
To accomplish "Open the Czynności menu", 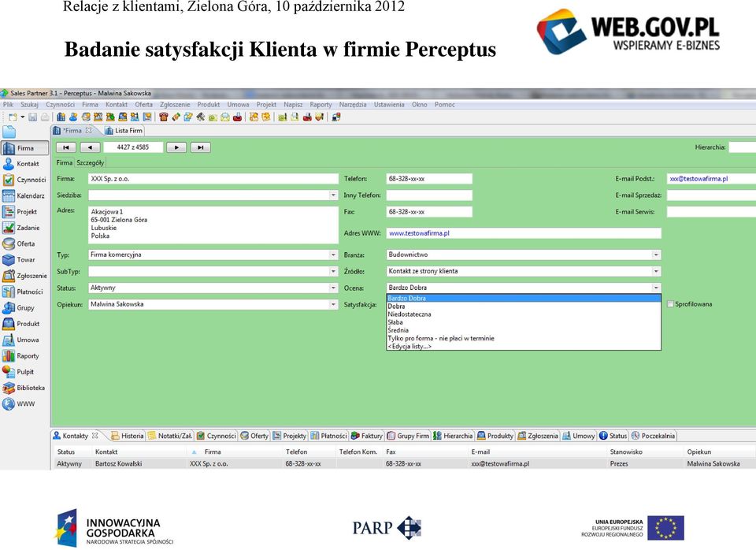I will coord(61,105).
